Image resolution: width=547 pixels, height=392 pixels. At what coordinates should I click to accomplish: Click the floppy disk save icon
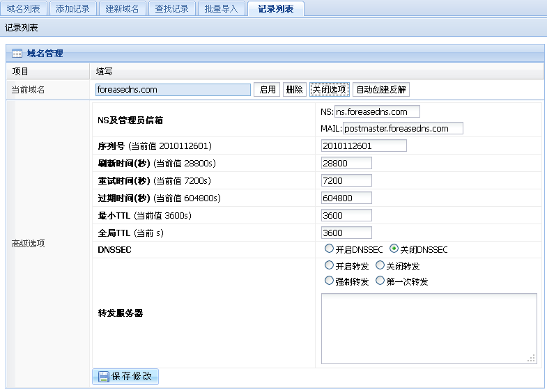coord(104,377)
